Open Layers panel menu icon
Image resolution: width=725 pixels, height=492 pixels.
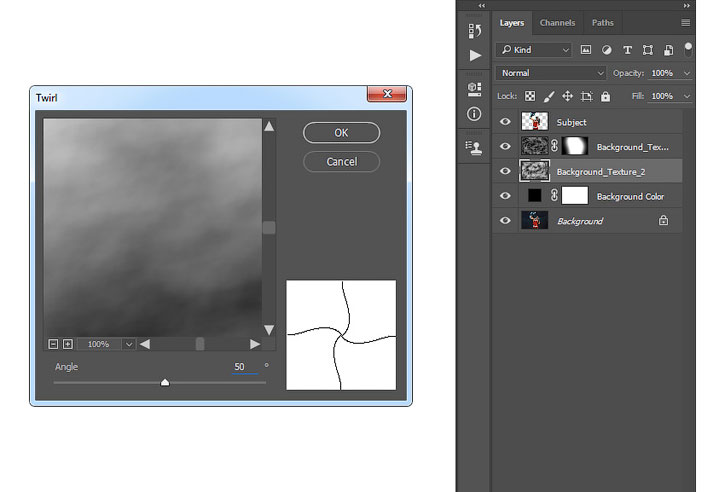686,23
